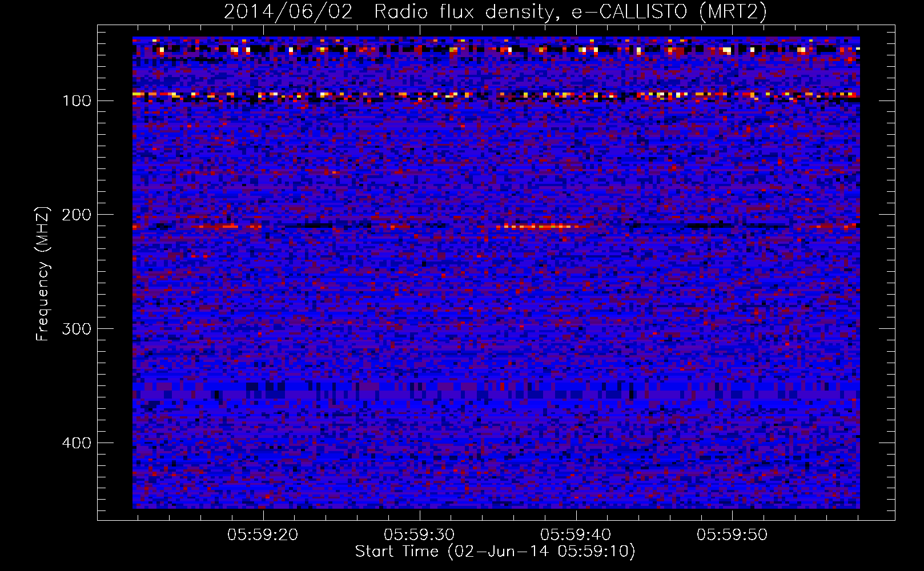Click the 100 frequency tick label
This screenshot has height=571, width=924.
point(77,101)
